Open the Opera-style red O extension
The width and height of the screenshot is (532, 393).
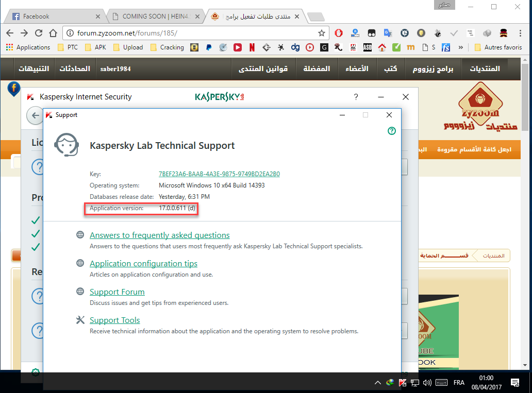tap(338, 33)
